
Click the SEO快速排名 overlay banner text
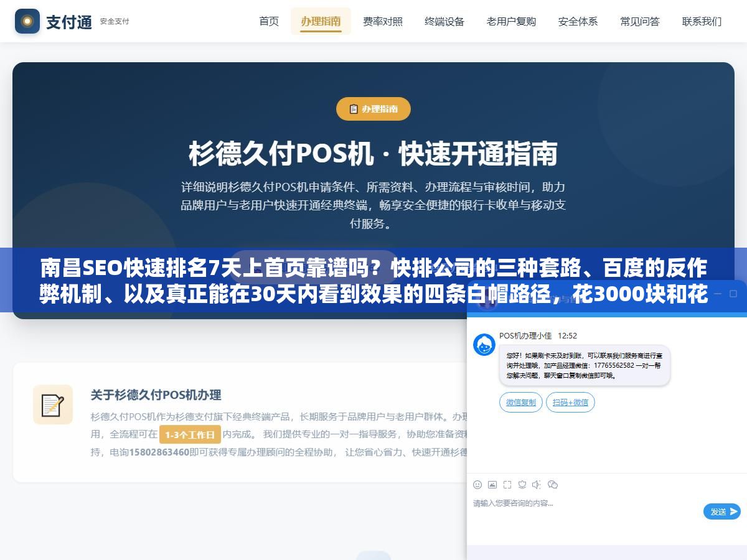(x=374, y=281)
